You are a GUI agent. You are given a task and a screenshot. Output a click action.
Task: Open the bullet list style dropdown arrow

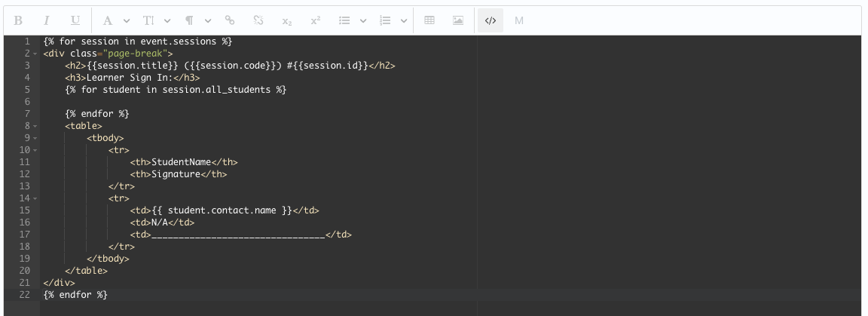click(363, 20)
